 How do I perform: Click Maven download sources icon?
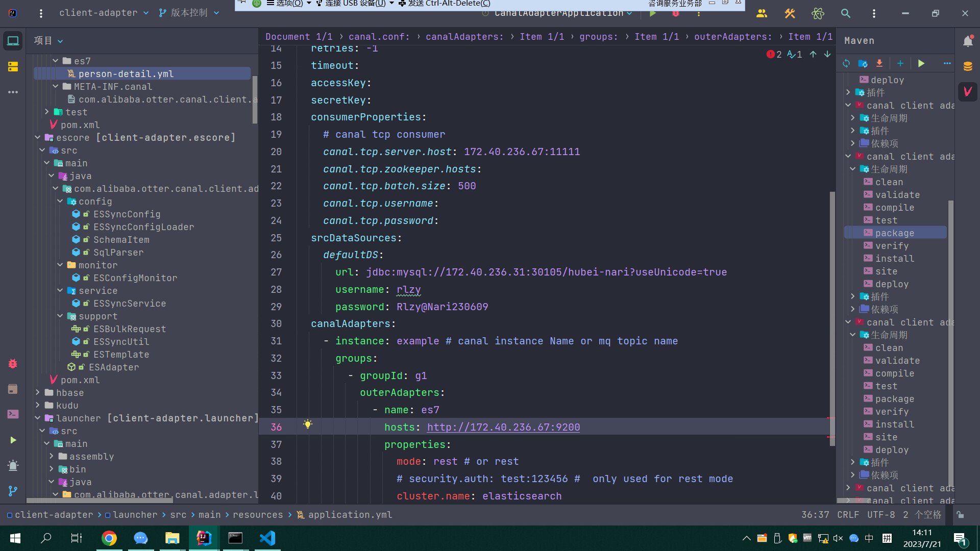click(879, 63)
